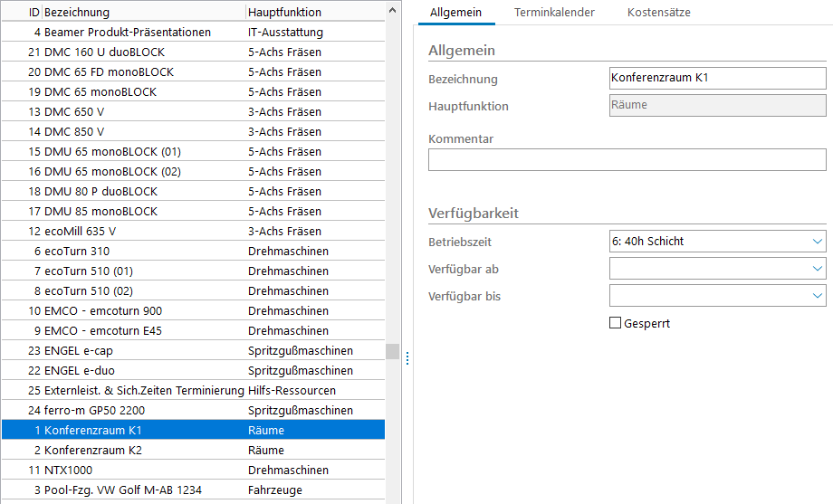Select the Allgemein tab
The width and height of the screenshot is (833, 504).
tap(456, 13)
